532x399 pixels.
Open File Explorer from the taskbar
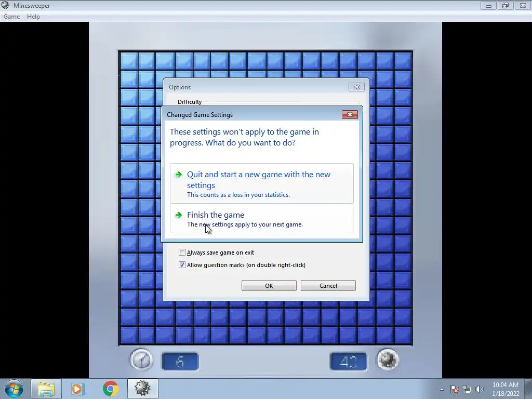46,389
